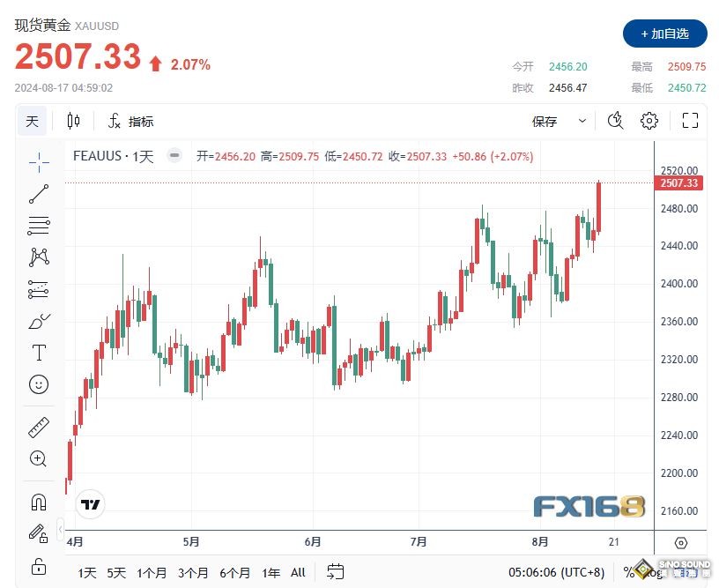Select the 1天 time range
This screenshot has width=719, height=588.
tap(86, 573)
